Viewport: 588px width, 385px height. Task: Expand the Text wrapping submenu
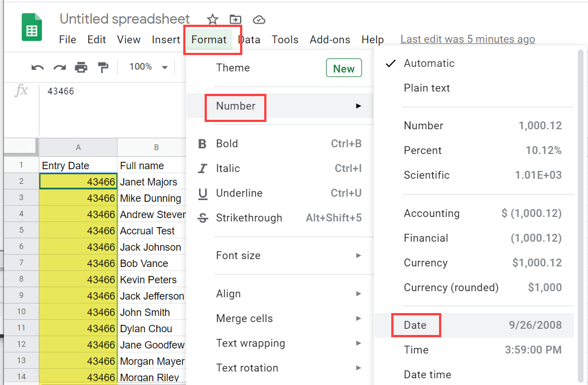(x=280, y=343)
